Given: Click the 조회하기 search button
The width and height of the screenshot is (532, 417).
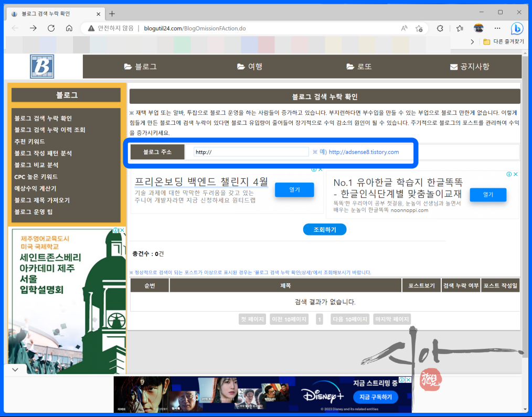Looking at the screenshot, I should [x=325, y=229].
